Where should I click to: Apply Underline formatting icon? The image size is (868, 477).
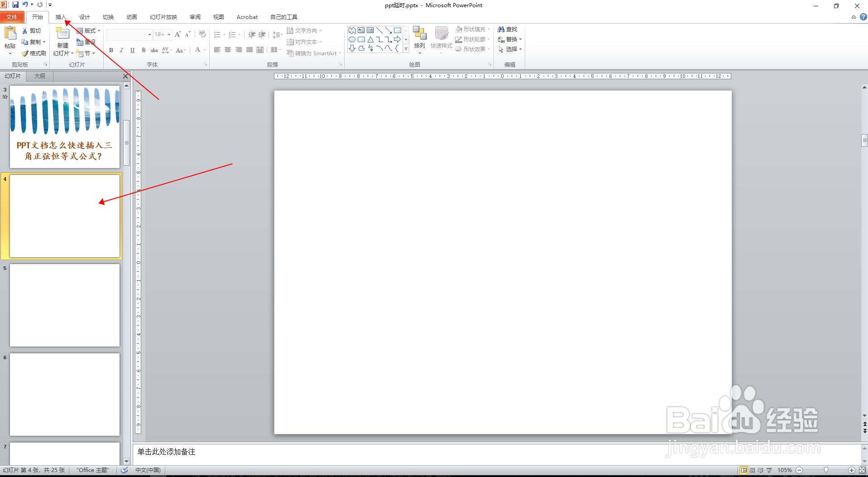coord(132,50)
